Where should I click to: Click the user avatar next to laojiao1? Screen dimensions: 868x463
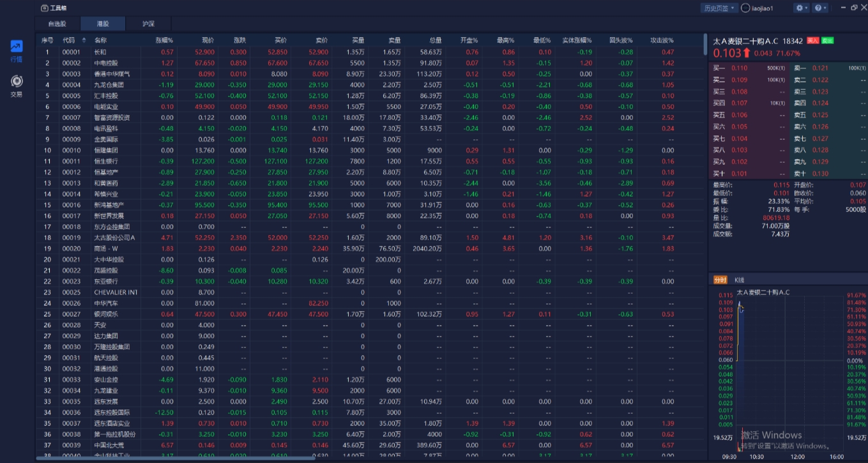(745, 8)
